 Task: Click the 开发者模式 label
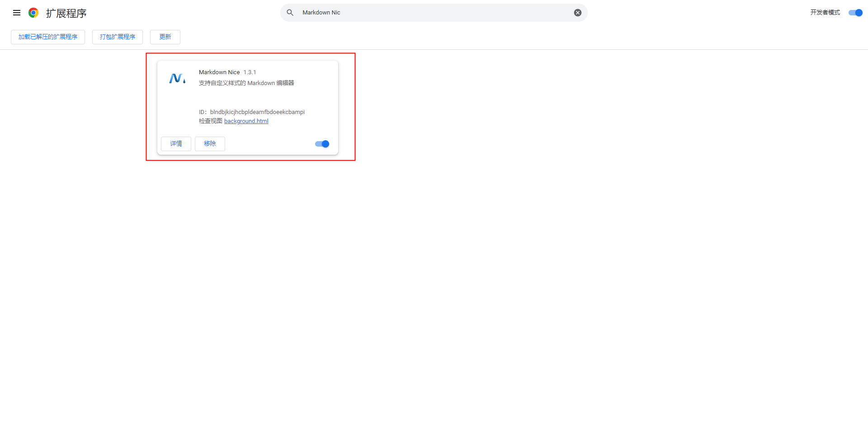[825, 13]
